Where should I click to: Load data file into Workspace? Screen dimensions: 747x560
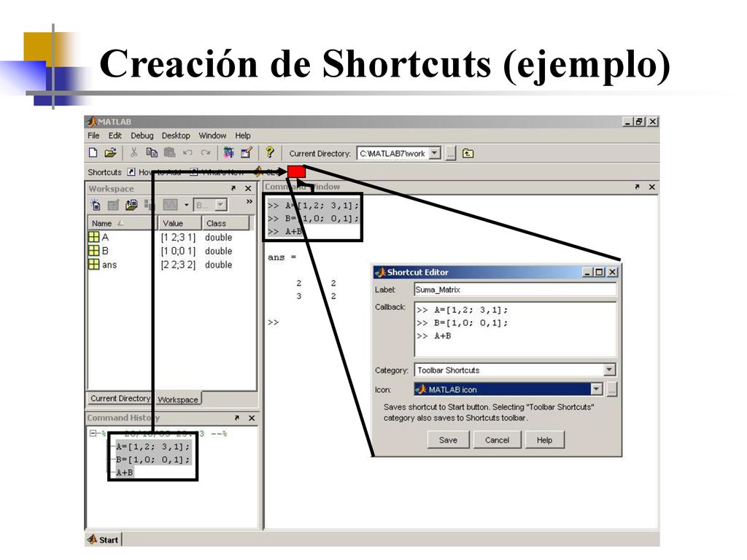click(131, 205)
